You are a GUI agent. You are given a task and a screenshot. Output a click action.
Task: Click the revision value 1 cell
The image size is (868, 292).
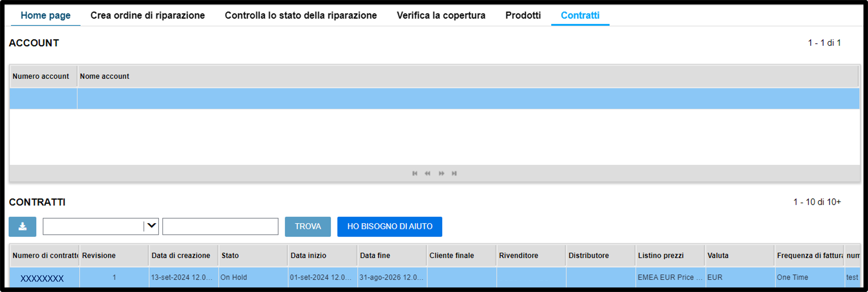pyautogui.click(x=114, y=277)
